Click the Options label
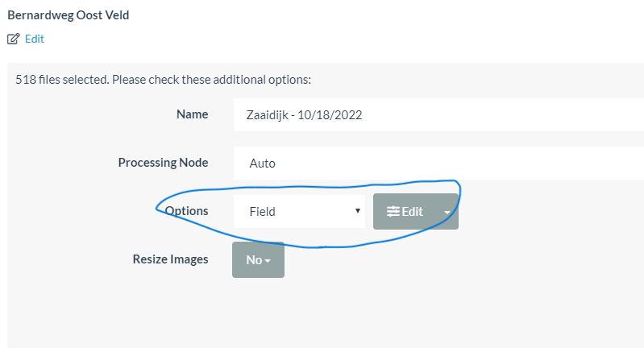Screen dimensions: 644x348 186,211
